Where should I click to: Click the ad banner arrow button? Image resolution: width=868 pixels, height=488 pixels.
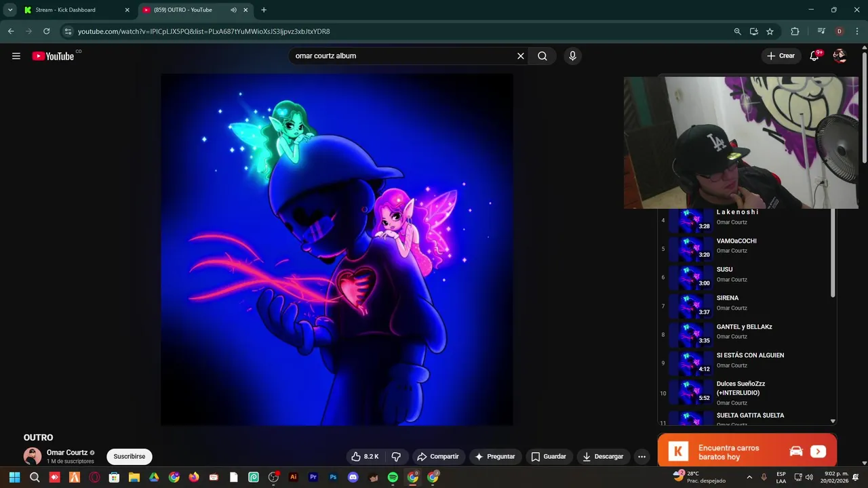point(818,451)
